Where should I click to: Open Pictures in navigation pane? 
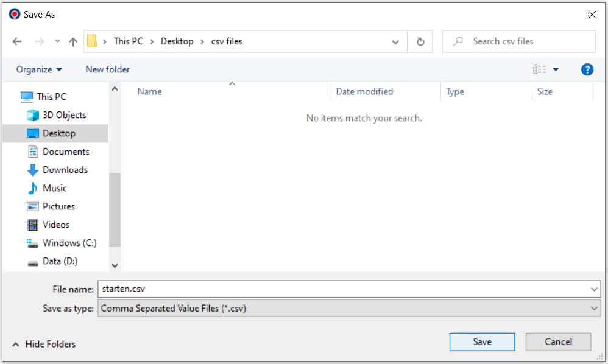pyautogui.click(x=58, y=206)
